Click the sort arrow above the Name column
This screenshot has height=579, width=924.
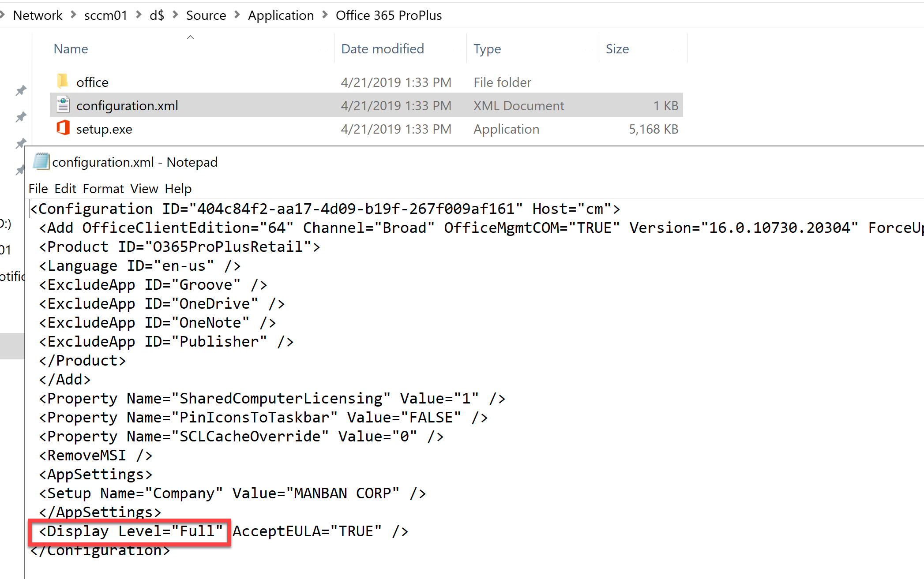190,37
